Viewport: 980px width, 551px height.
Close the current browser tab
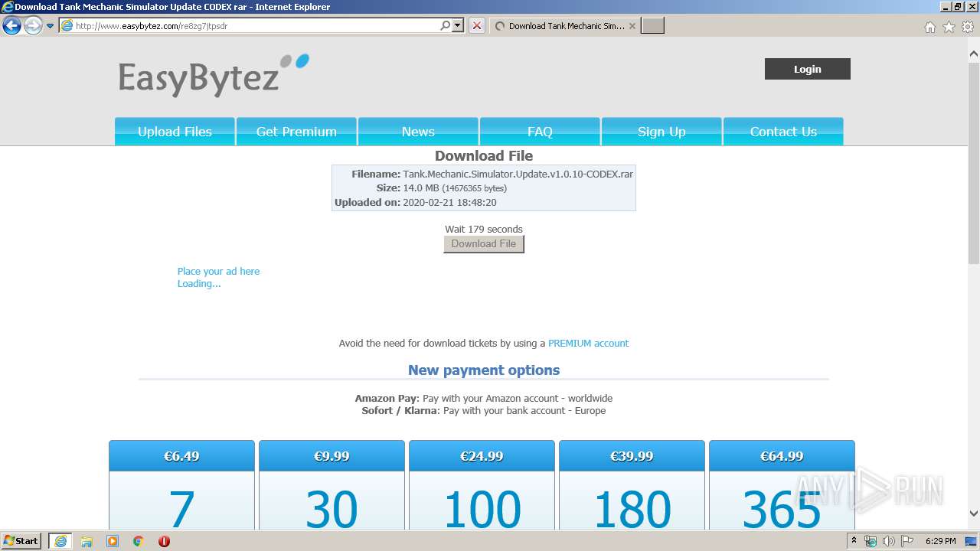(632, 26)
